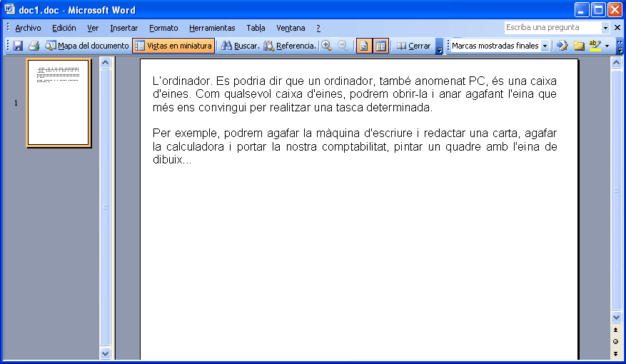Open the Insertar menu
The height and width of the screenshot is (364, 626).
click(x=123, y=28)
